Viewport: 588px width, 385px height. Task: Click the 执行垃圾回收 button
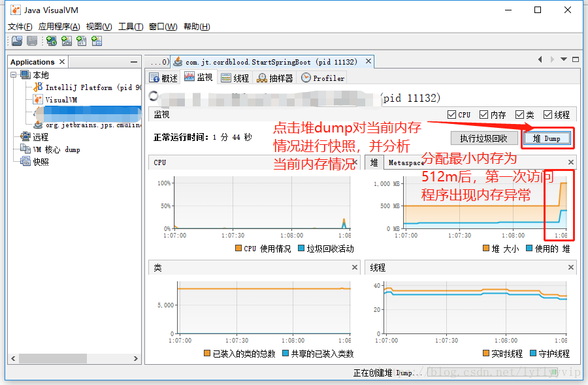[483, 138]
